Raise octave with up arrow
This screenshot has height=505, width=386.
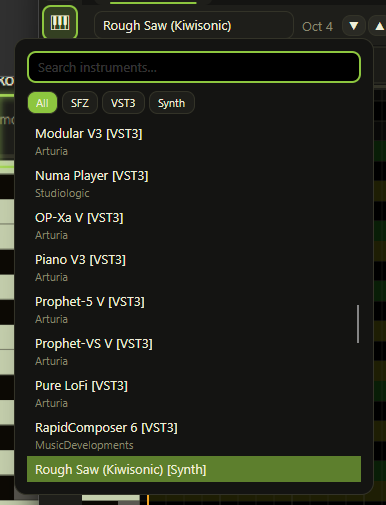click(378, 26)
